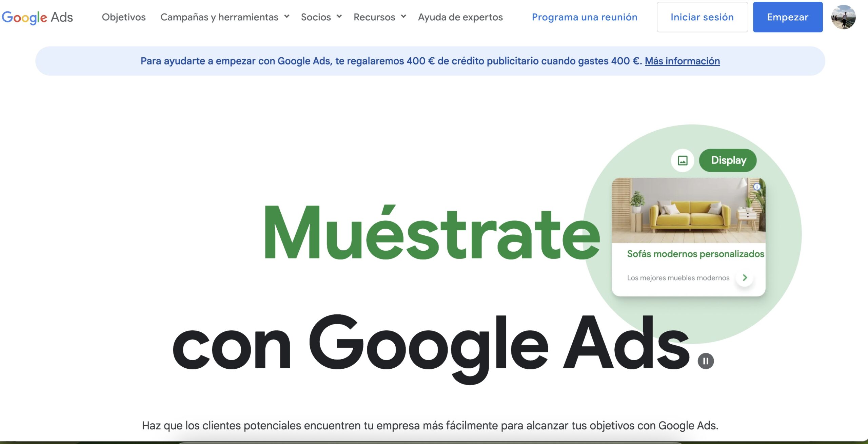This screenshot has width=868, height=444.
Task: Click the Los mejores muebles modernos text
Action: pos(678,278)
